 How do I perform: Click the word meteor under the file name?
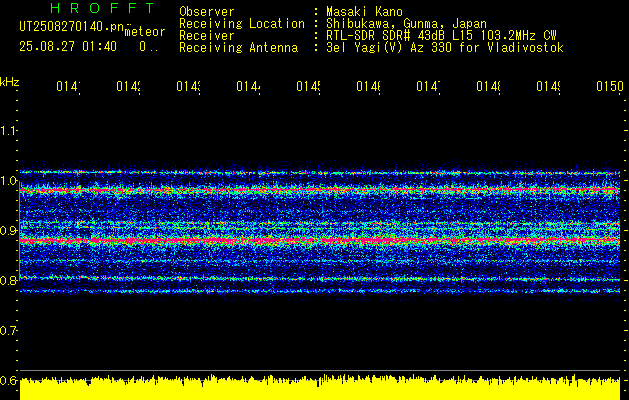click(x=145, y=32)
